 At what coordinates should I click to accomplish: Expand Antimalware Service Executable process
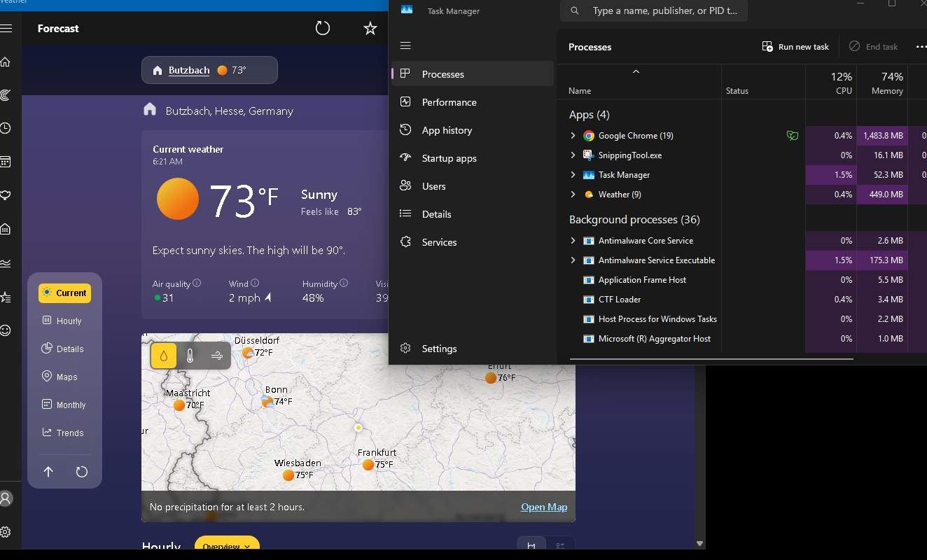click(x=573, y=260)
